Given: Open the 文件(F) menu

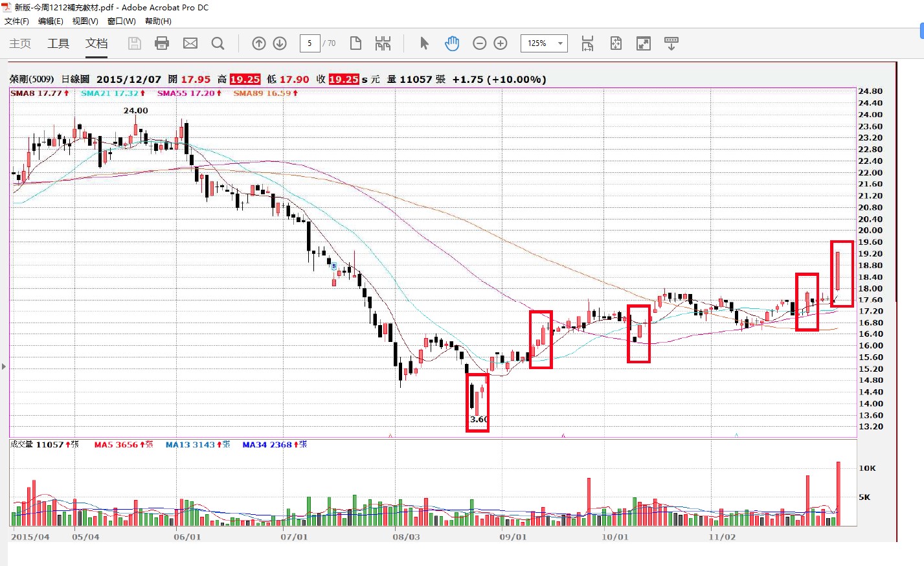Looking at the screenshot, I should pyautogui.click(x=17, y=21).
